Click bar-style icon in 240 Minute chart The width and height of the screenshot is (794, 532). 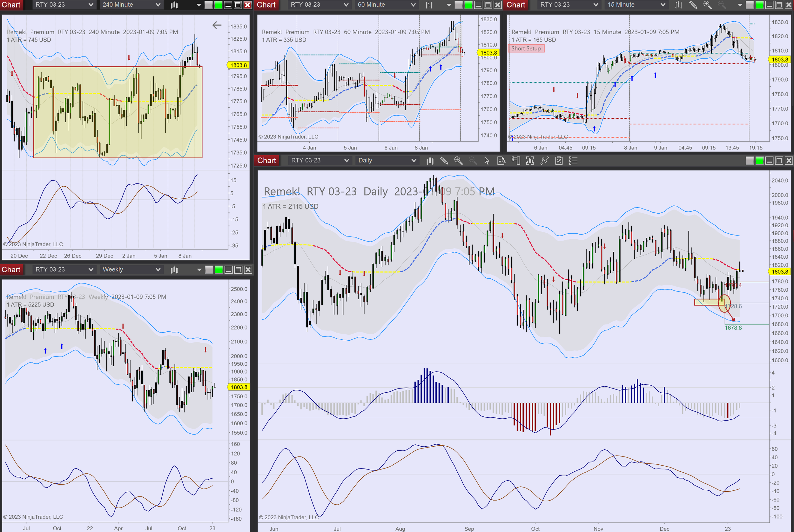pyautogui.click(x=174, y=5)
